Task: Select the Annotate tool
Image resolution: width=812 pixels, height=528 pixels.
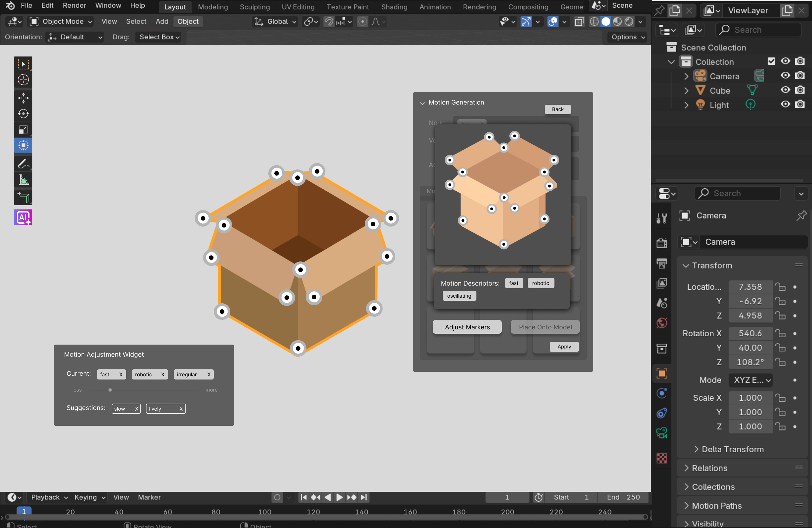Action: tap(23, 164)
